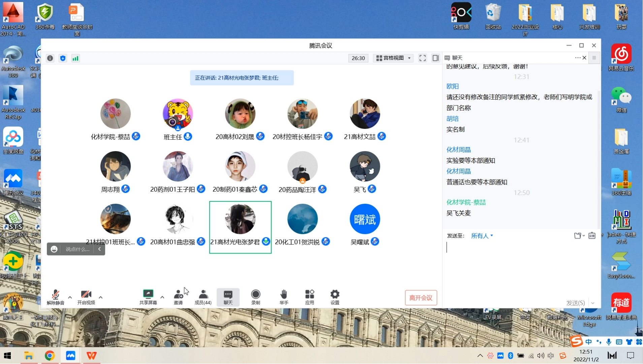Open the Record (录制) tool
The image size is (643, 364).
256,297
